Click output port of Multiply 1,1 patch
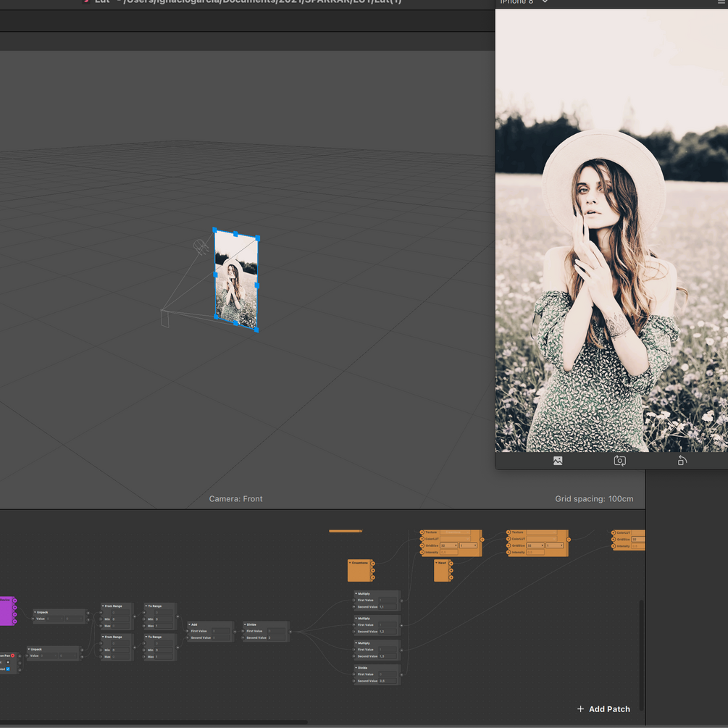 (x=401, y=601)
